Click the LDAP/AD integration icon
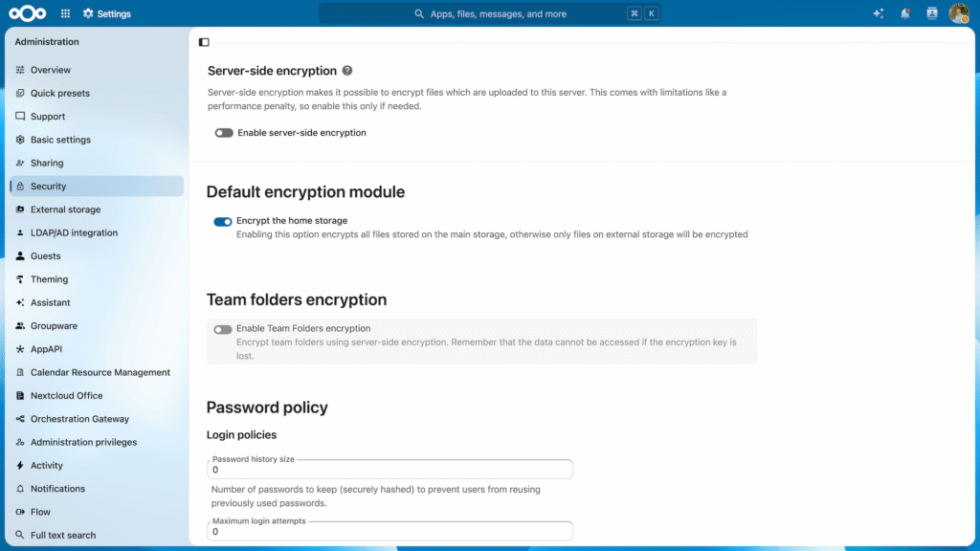 click(20, 232)
